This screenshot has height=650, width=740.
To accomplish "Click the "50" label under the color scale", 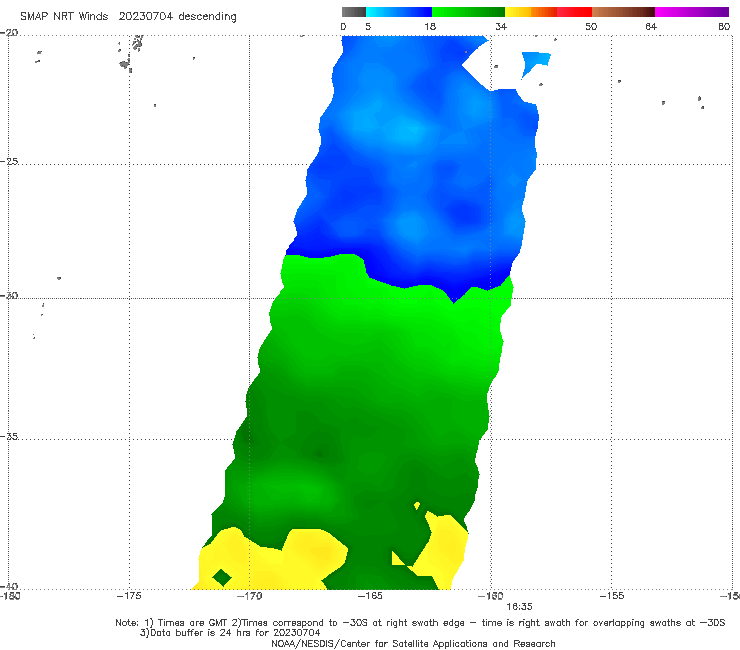I will (591, 27).
